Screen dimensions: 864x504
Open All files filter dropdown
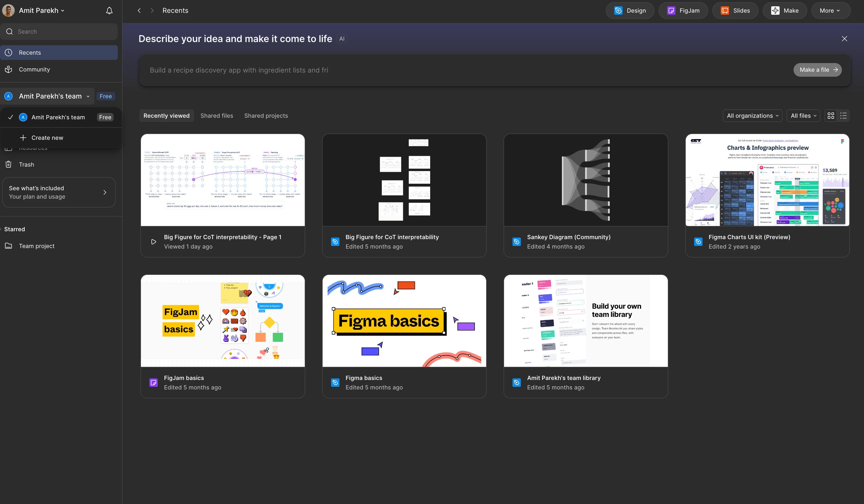[803, 116]
